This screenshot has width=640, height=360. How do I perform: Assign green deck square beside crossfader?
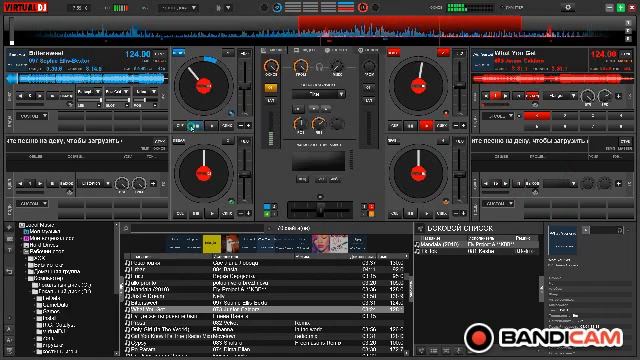[x=267, y=213]
